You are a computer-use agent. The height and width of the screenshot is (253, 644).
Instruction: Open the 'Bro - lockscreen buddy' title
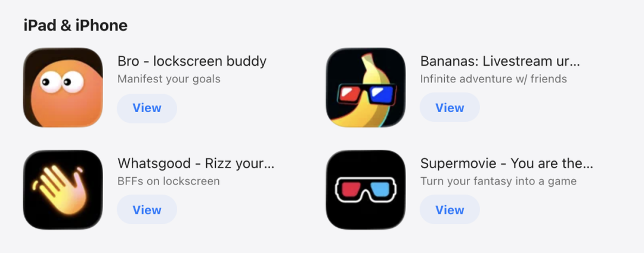coord(192,61)
